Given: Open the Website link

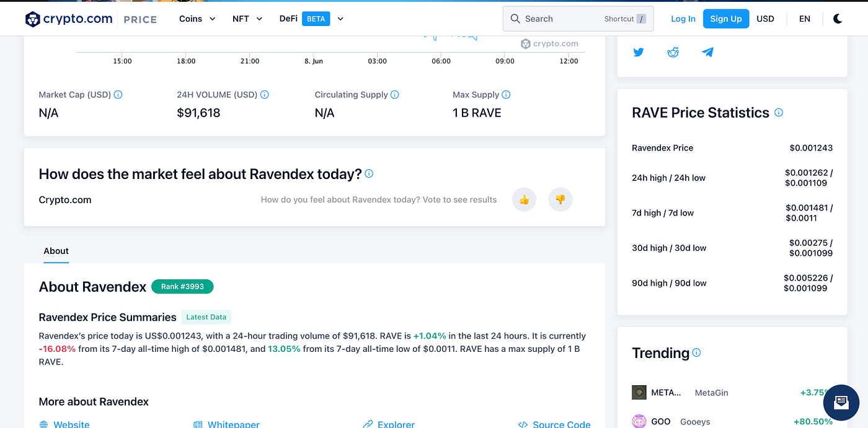Looking at the screenshot, I should (71, 424).
